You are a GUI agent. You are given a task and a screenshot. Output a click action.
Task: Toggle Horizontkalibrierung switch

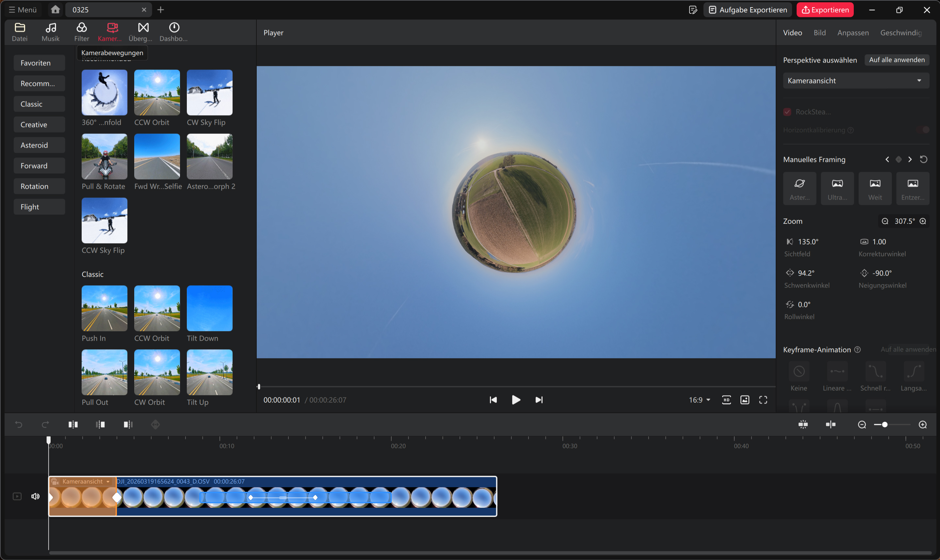(x=923, y=130)
